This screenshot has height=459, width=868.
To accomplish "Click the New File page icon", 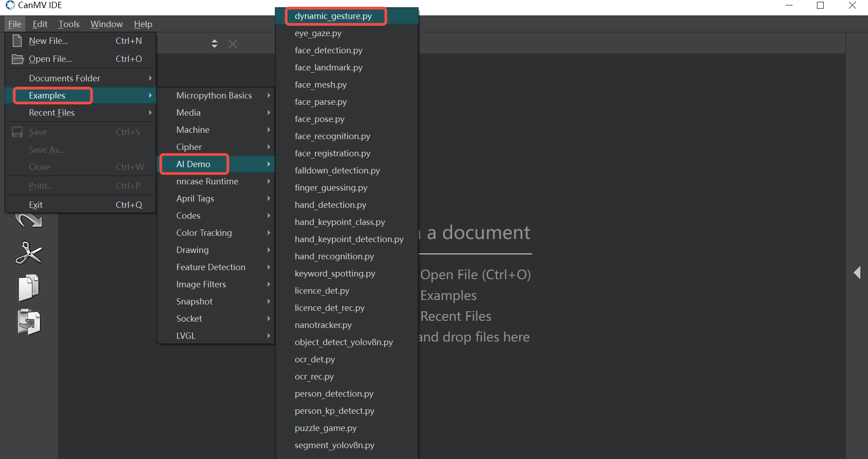I will (x=17, y=41).
